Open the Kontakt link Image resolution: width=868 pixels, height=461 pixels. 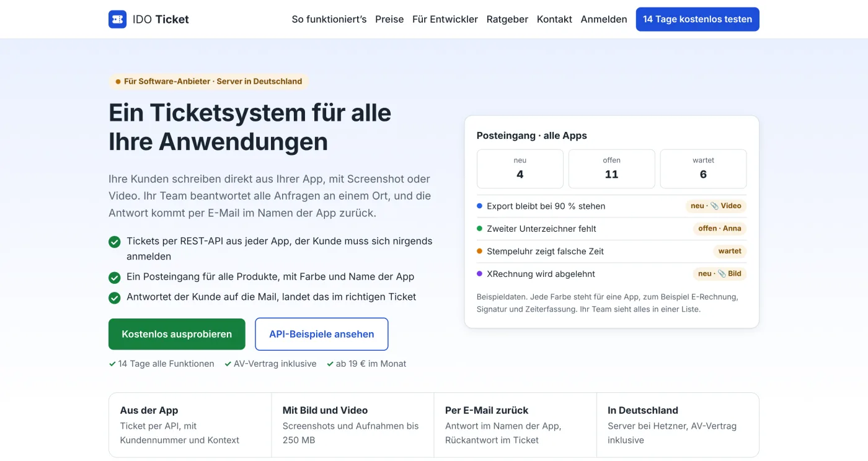(554, 19)
